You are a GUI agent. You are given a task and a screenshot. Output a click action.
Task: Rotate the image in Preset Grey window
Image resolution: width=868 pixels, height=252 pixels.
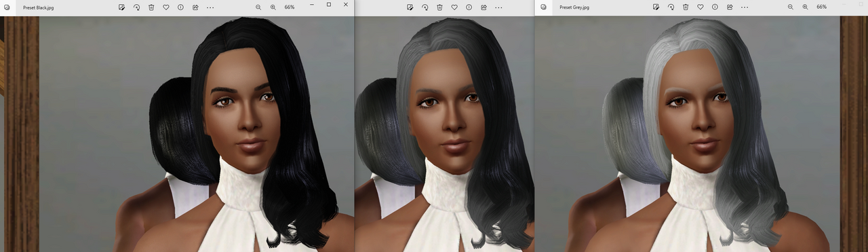coord(671,7)
